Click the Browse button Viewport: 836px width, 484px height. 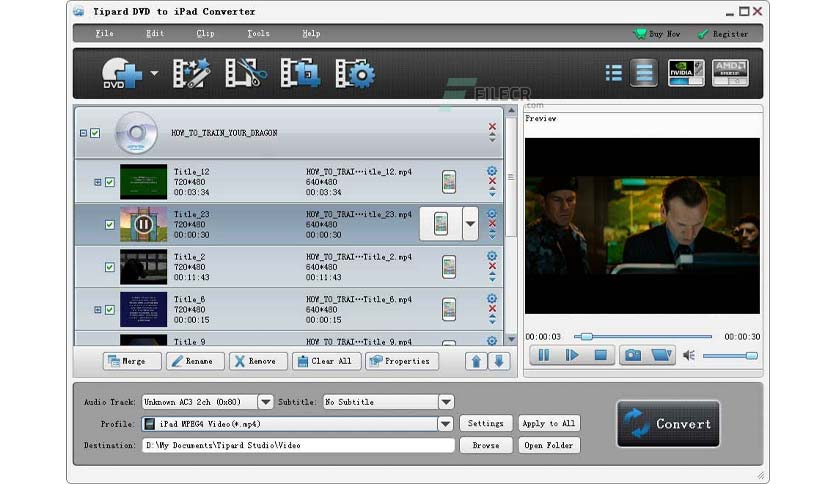[486, 445]
